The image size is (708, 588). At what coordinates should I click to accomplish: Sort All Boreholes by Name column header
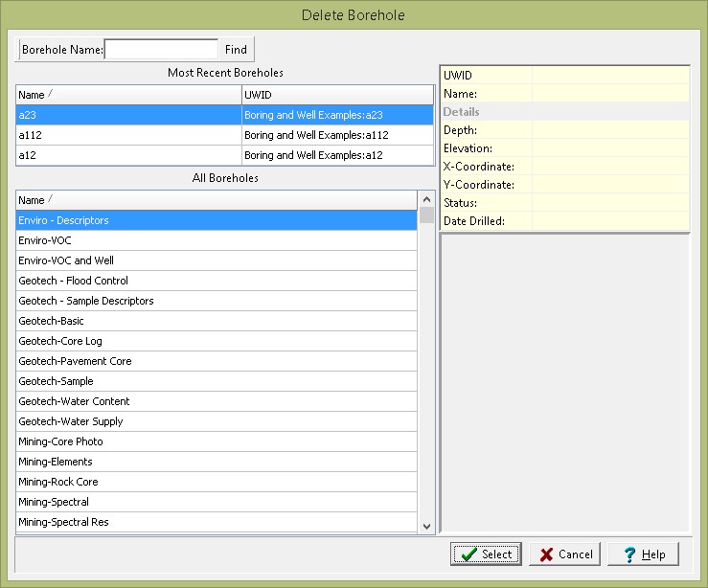[217, 200]
